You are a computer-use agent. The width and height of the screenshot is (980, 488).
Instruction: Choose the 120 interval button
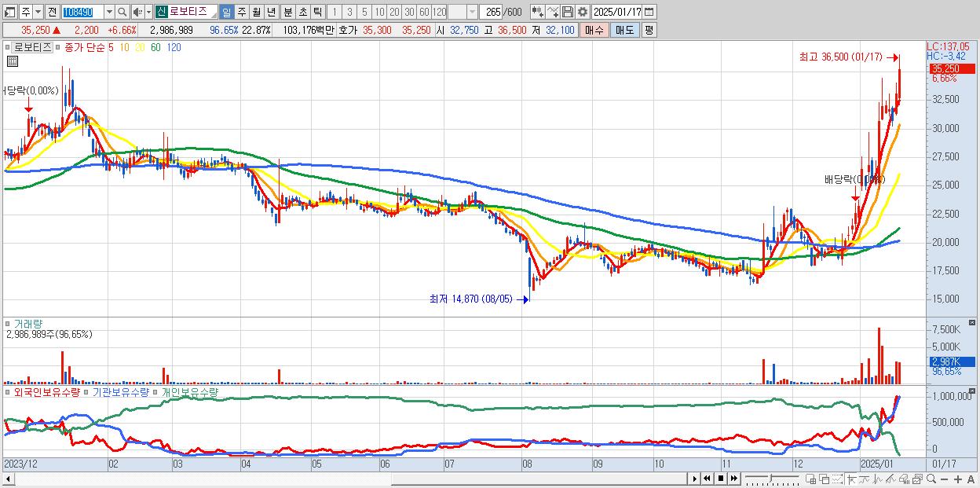point(440,12)
